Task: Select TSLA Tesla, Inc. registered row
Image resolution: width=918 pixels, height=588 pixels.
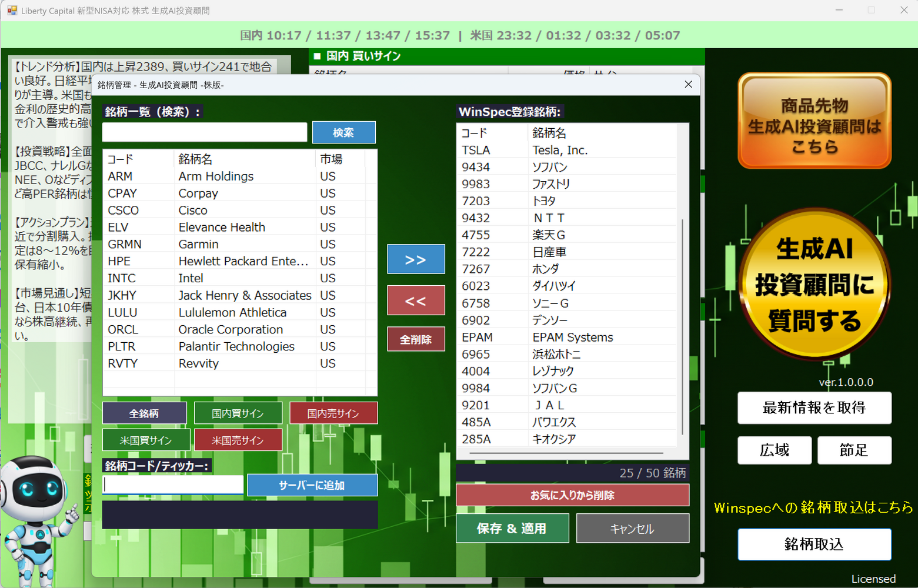Action: pyautogui.click(x=568, y=151)
